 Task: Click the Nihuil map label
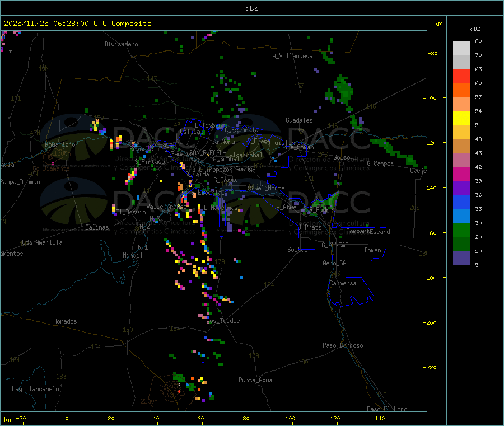click(x=133, y=255)
